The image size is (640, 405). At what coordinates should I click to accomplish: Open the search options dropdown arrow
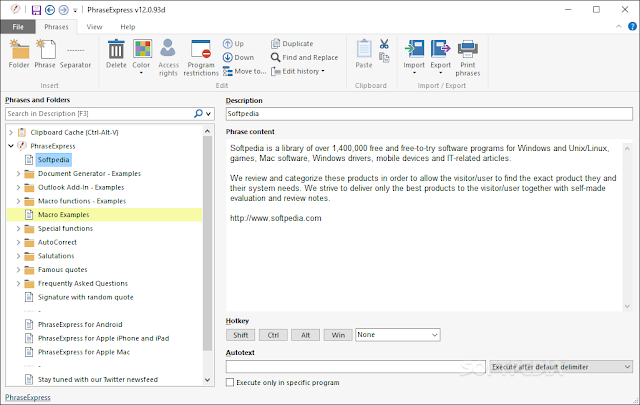209,114
